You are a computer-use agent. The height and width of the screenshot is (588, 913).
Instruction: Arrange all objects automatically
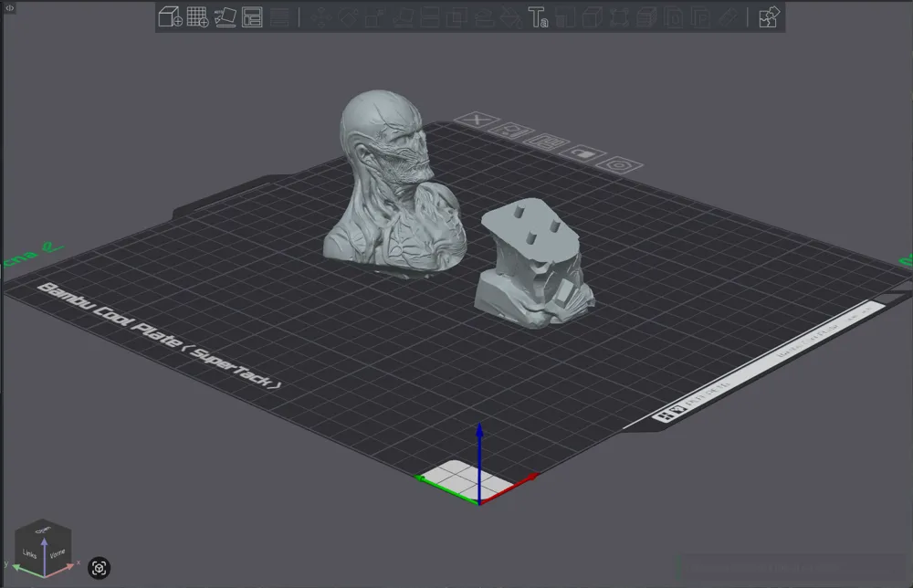point(253,16)
